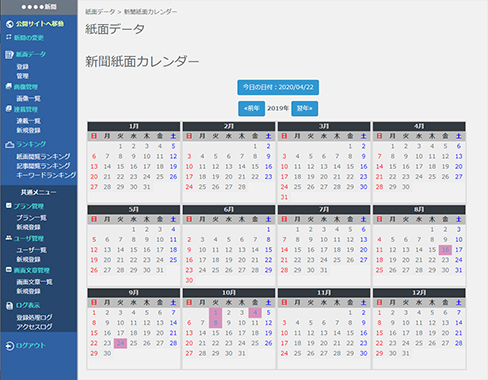The image size is (488, 380).
Task: Click date 25 in the 12月 calendar
Action: click(x=419, y=343)
